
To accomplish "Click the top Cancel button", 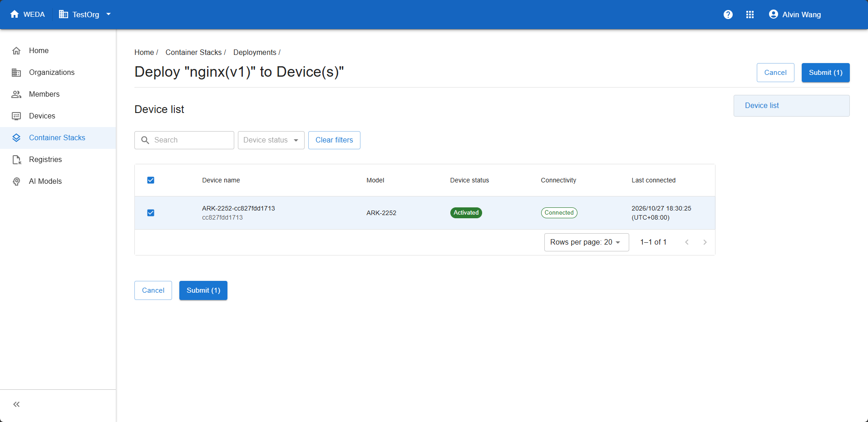I will [775, 73].
